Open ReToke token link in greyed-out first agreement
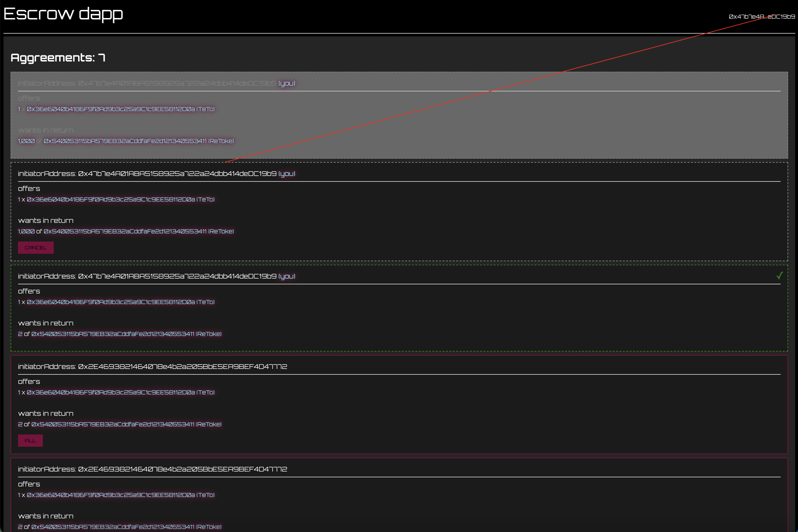The width and height of the screenshot is (798, 532). (138, 141)
